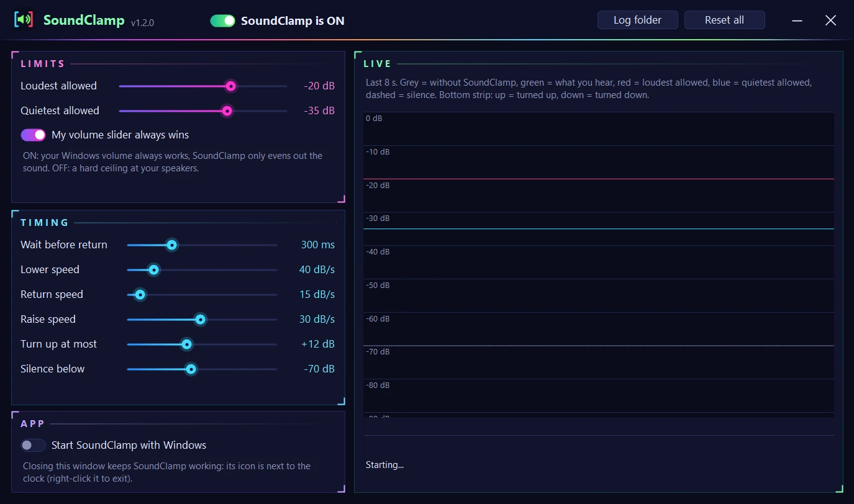Click the Wait before return slider handle
Image resolution: width=854 pixels, height=504 pixels.
tap(172, 245)
